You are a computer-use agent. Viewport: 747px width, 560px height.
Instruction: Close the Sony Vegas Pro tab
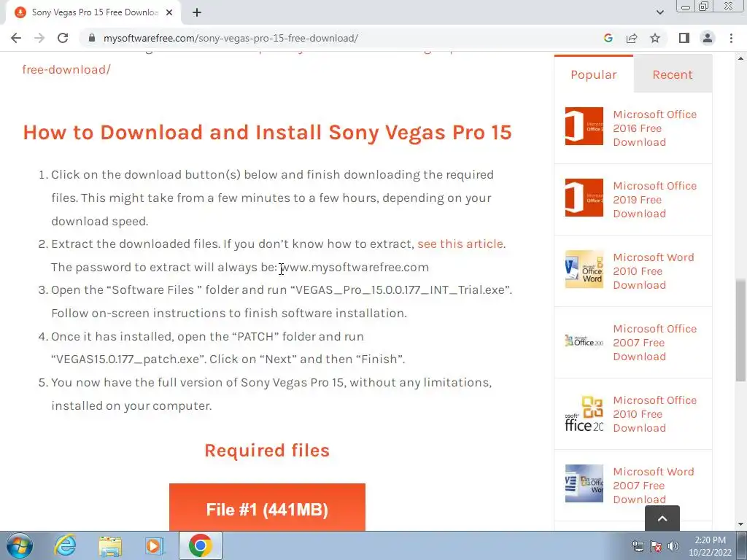click(x=169, y=12)
